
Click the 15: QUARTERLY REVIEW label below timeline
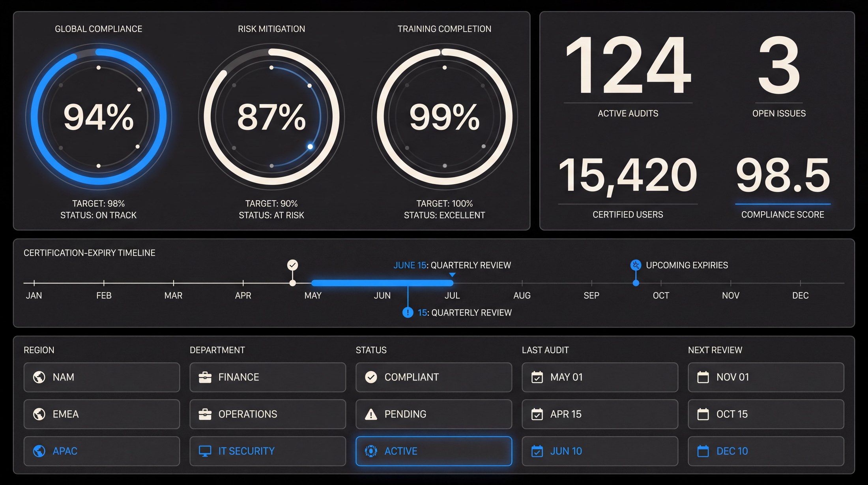coord(465,312)
